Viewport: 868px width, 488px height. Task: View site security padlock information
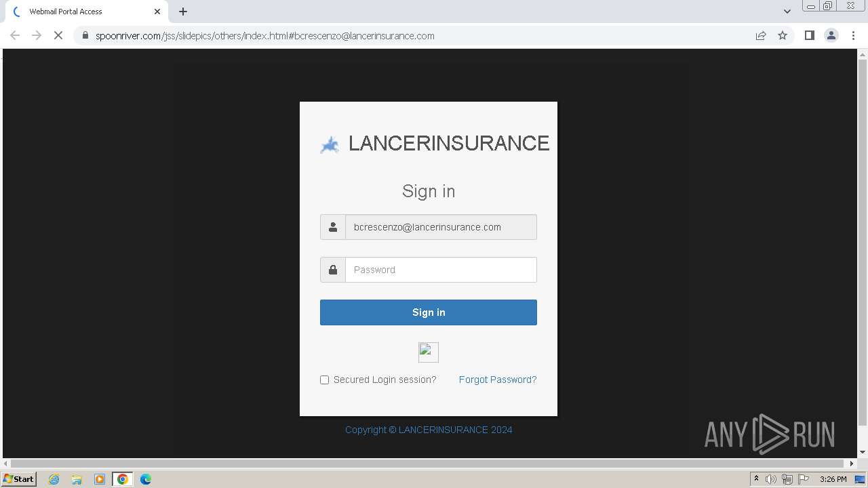tap(85, 36)
